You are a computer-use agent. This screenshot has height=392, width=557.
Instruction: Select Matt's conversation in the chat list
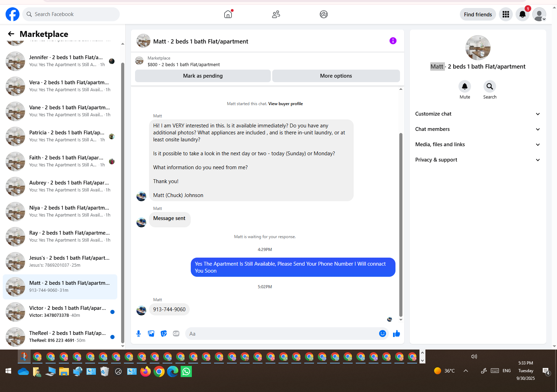[x=60, y=287]
